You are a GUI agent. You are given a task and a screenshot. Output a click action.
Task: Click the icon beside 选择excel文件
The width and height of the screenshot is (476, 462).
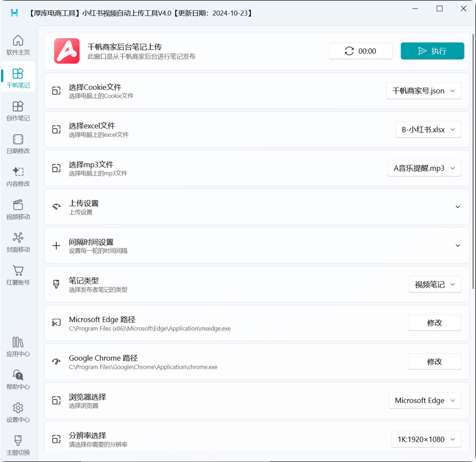tap(56, 129)
